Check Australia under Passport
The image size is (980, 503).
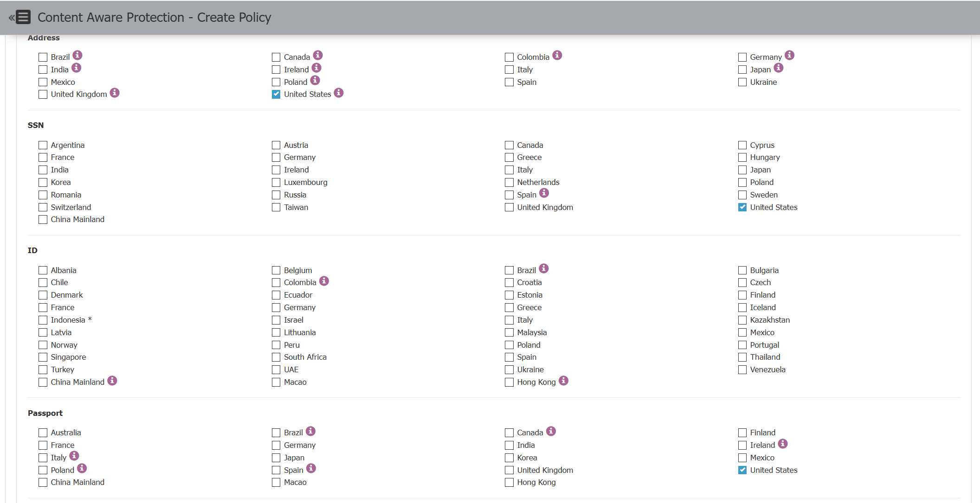coord(43,433)
